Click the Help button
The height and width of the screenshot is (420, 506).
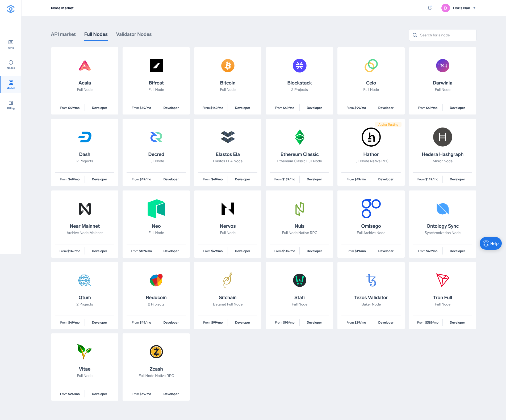491,243
